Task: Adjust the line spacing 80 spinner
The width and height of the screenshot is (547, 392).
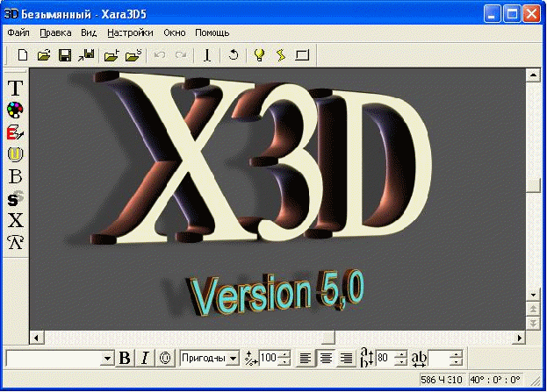Action: tap(401, 358)
